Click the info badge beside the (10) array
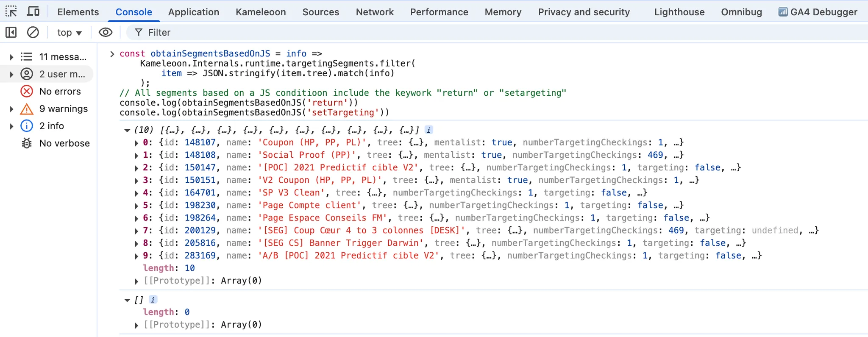The height and width of the screenshot is (337, 868). (428, 130)
